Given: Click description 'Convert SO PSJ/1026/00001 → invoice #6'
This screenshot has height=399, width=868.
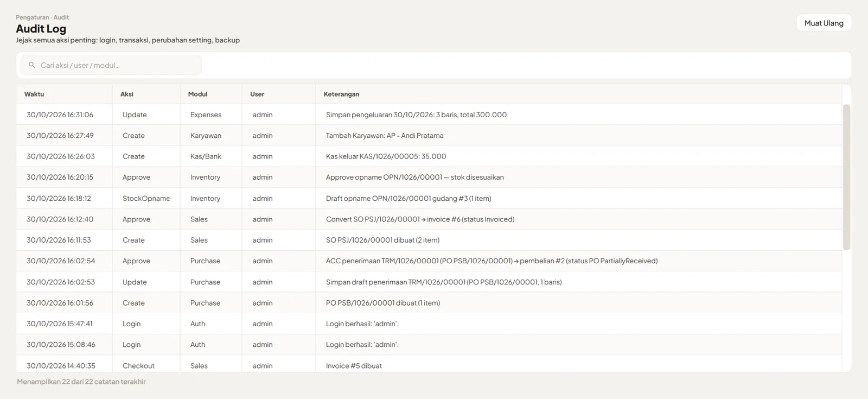Looking at the screenshot, I should [420, 219].
